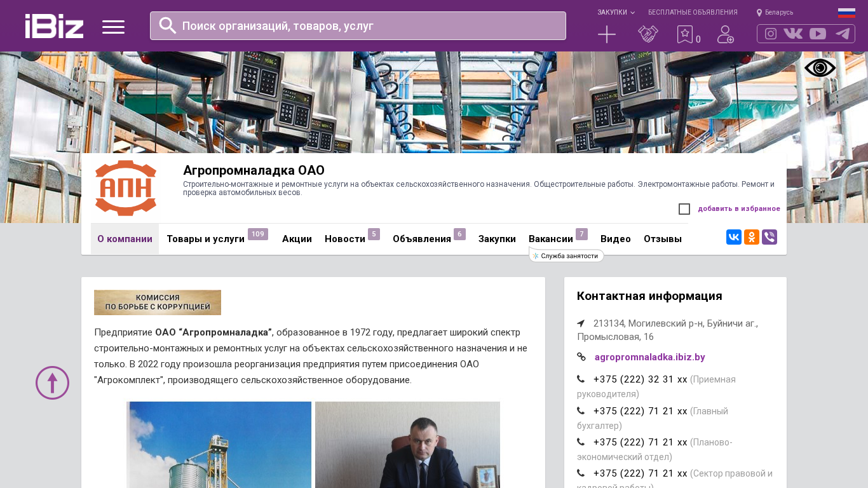The image size is (868, 488).
Task: Reveal Приемная руководителя phone number
Action: click(640, 379)
